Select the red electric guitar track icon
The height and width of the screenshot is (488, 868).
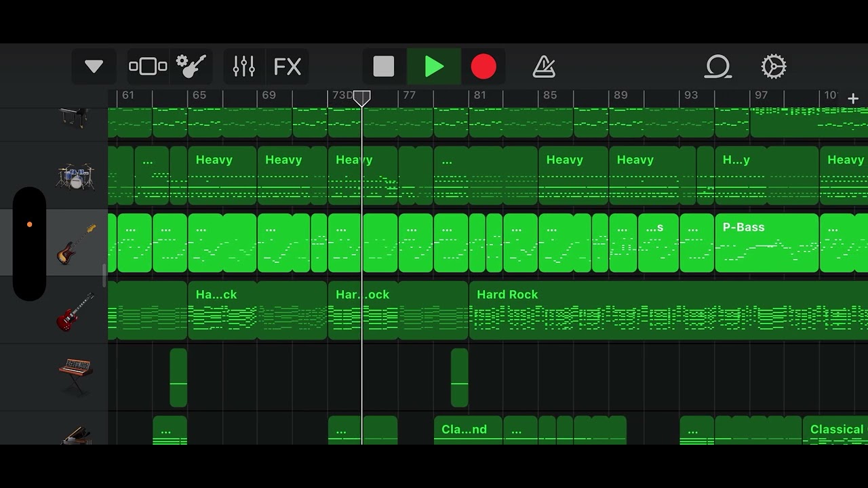click(x=75, y=310)
